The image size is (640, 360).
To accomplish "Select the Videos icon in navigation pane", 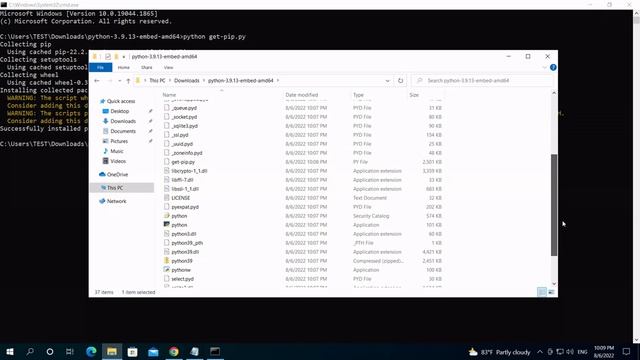I will coord(105,161).
